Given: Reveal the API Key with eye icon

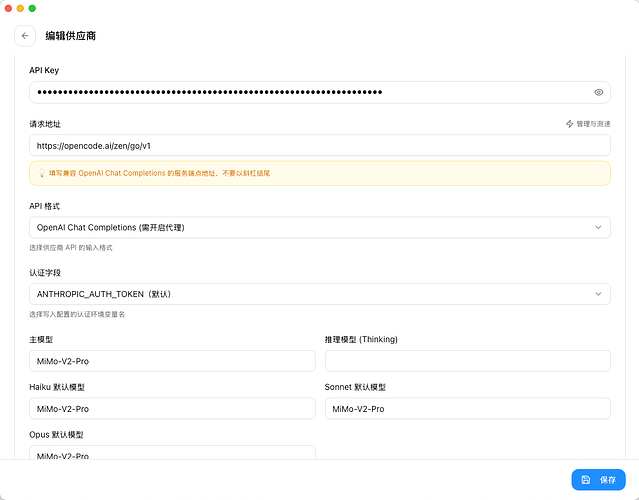Looking at the screenshot, I should point(598,93).
